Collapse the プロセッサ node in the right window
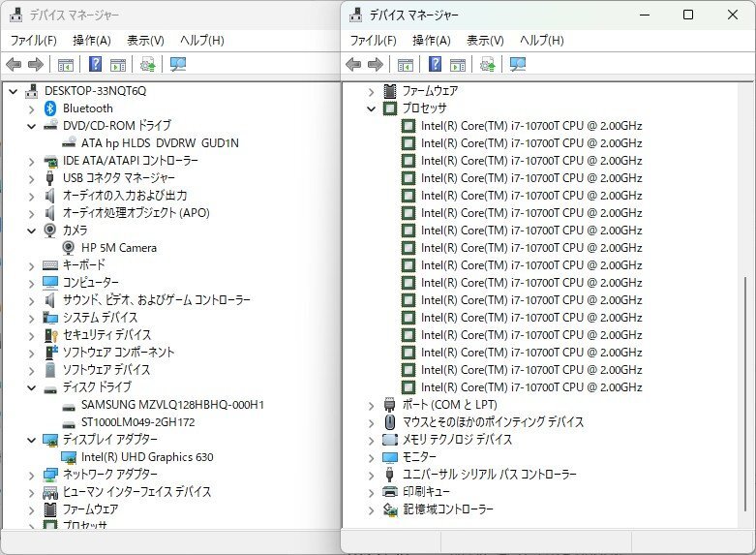 tap(372, 108)
